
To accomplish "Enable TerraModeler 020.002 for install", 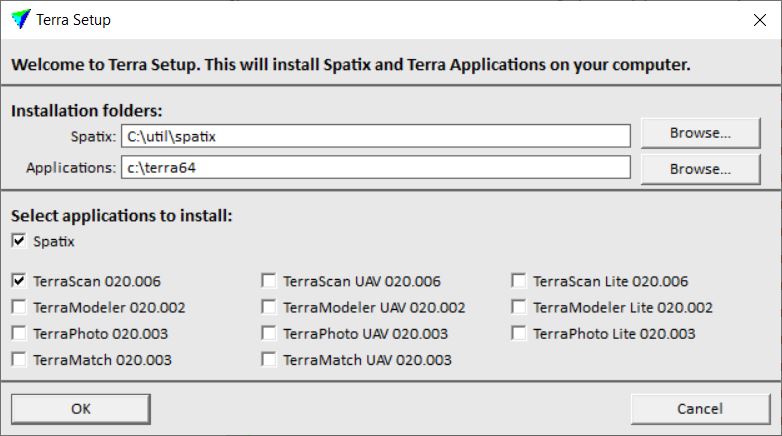I will (x=19, y=307).
